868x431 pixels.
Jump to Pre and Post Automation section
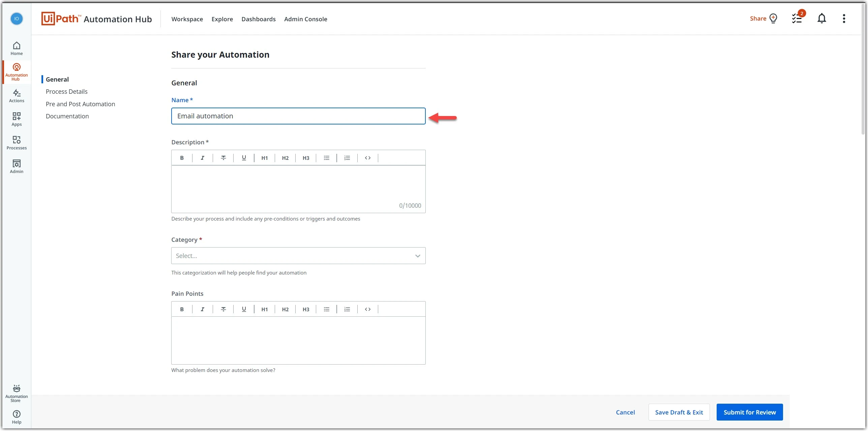(80, 104)
